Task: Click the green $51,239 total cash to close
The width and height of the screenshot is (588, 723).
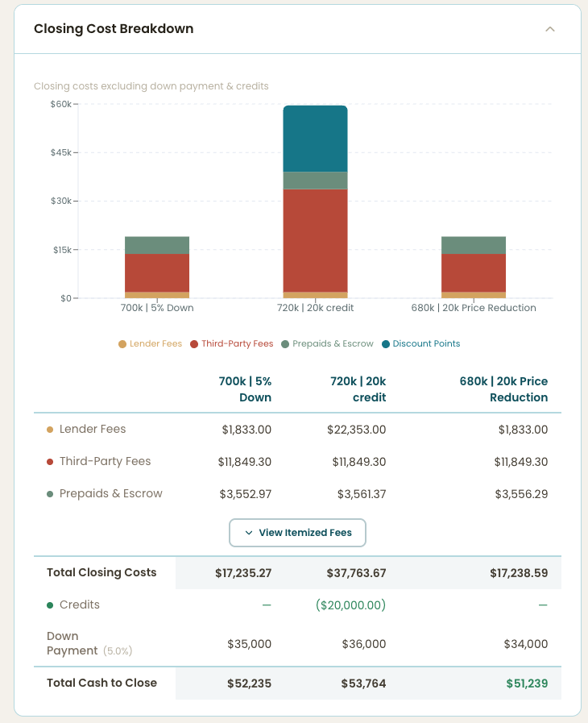Action: click(x=527, y=684)
